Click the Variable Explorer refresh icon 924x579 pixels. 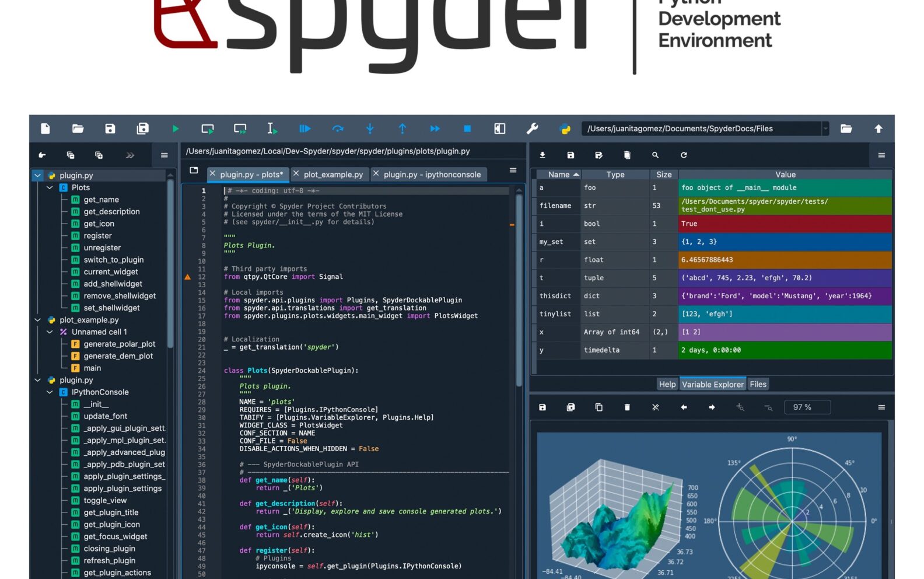click(x=684, y=155)
